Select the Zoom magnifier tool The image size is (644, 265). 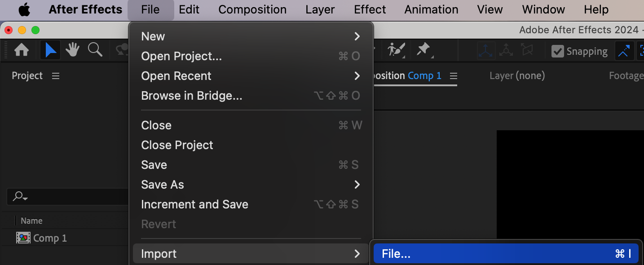tap(95, 50)
